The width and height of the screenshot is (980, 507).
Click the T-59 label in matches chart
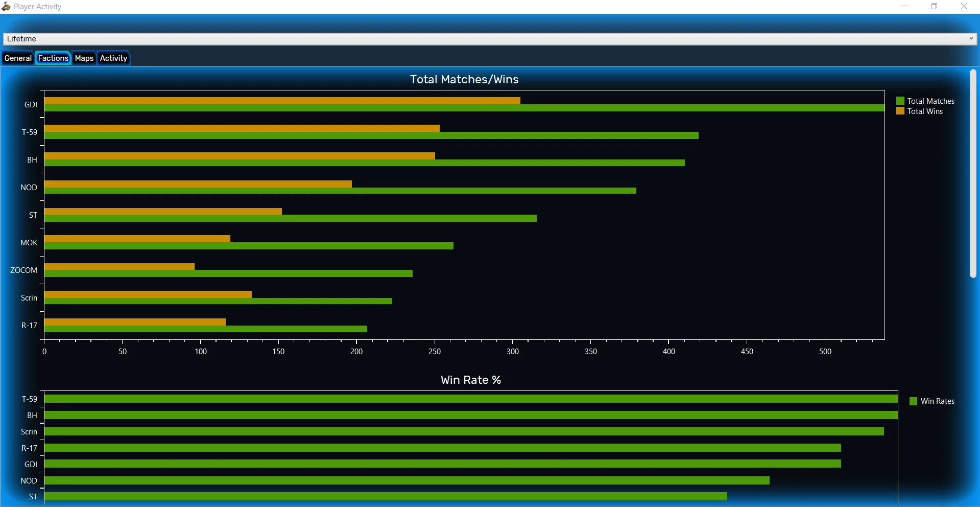click(29, 132)
